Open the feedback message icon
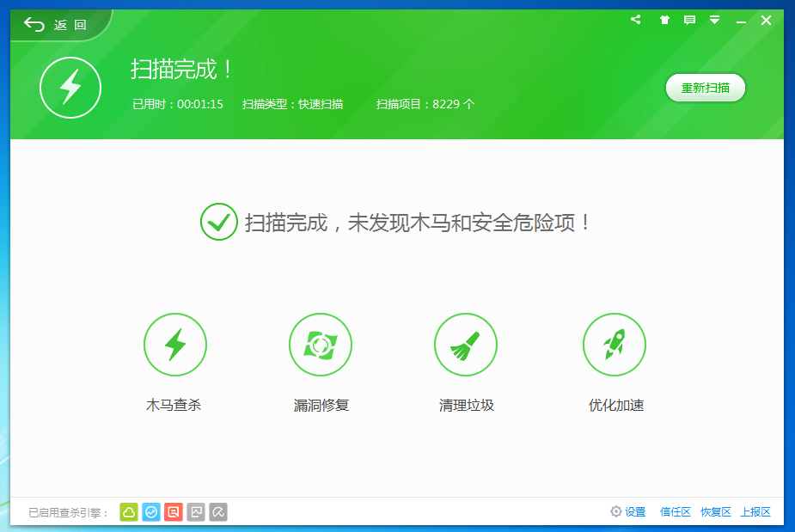The image size is (795, 532). click(x=689, y=20)
